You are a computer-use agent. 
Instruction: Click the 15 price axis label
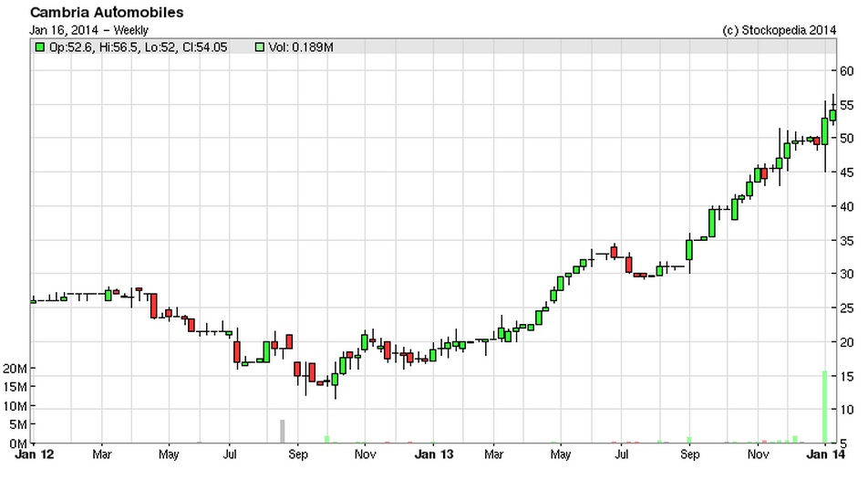click(846, 376)
